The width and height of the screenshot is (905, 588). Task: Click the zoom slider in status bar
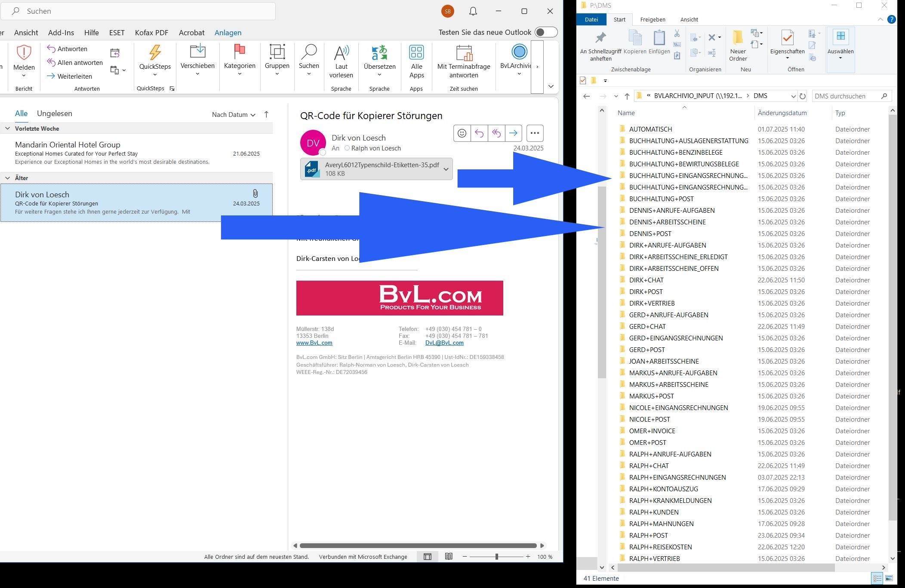coord(496,557)
